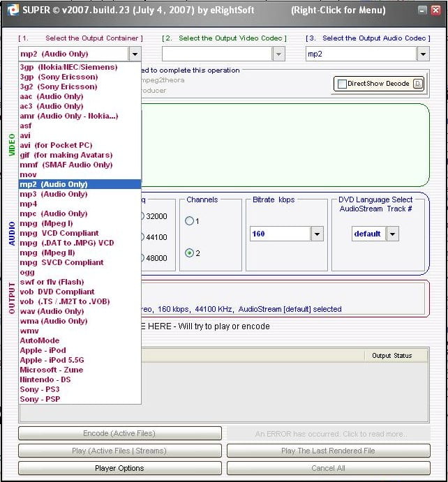Click the Cancel All button
This screenshot has width=448, height=482.
pos(329,469)
